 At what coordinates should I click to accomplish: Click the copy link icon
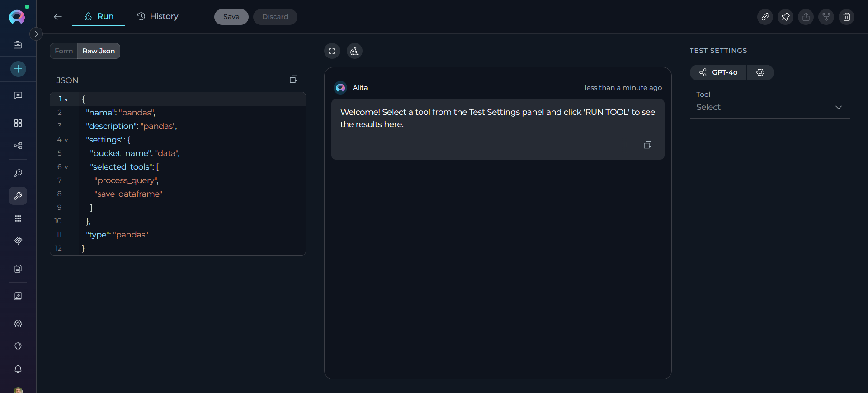click(x=765, y=17)
